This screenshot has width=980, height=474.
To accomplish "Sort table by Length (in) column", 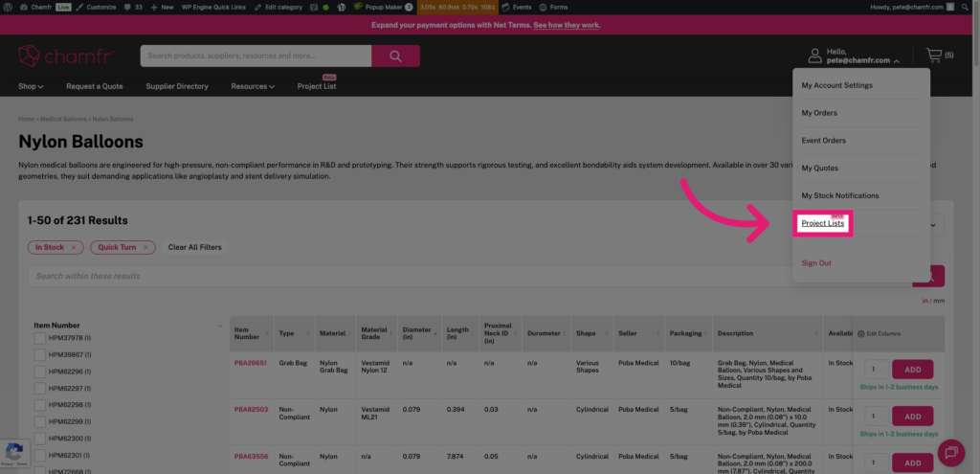I will pyautogui.click(x=473, y=333).
